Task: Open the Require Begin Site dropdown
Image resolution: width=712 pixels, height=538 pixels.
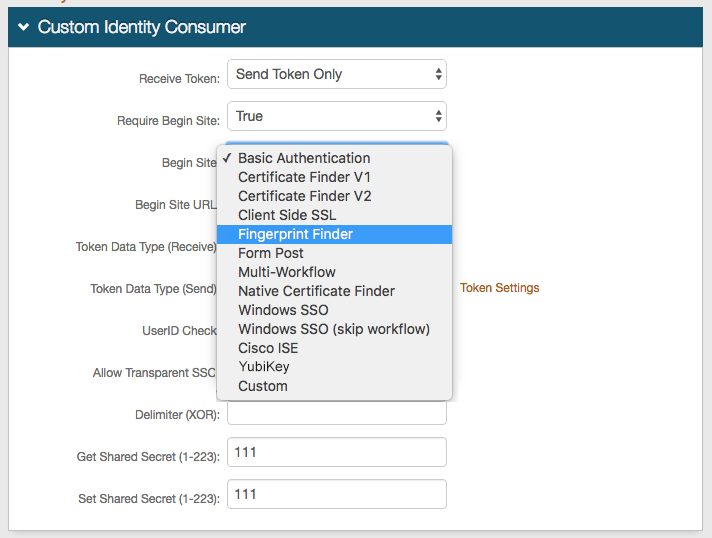Action: [336, 116]
